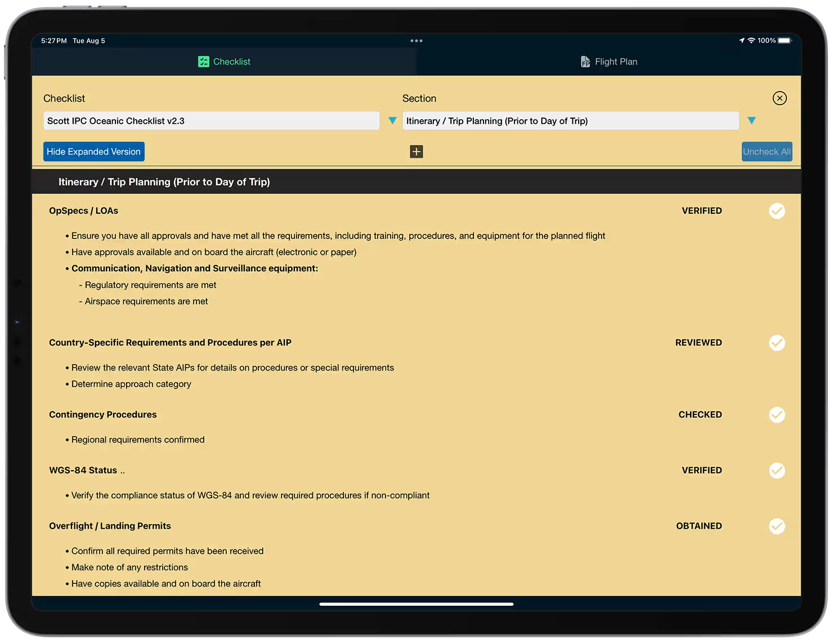Click Hide Expanded Version button

[94, 152]
